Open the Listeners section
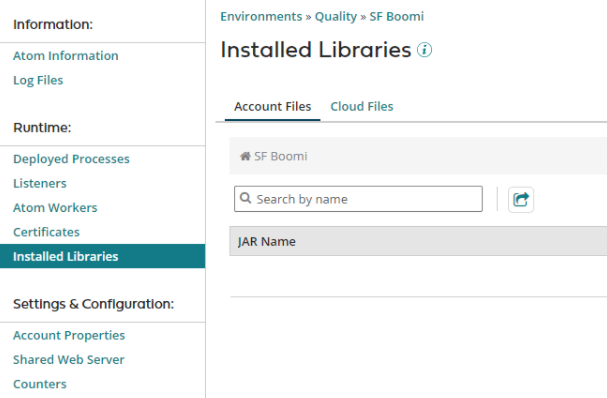 [40, 184]
